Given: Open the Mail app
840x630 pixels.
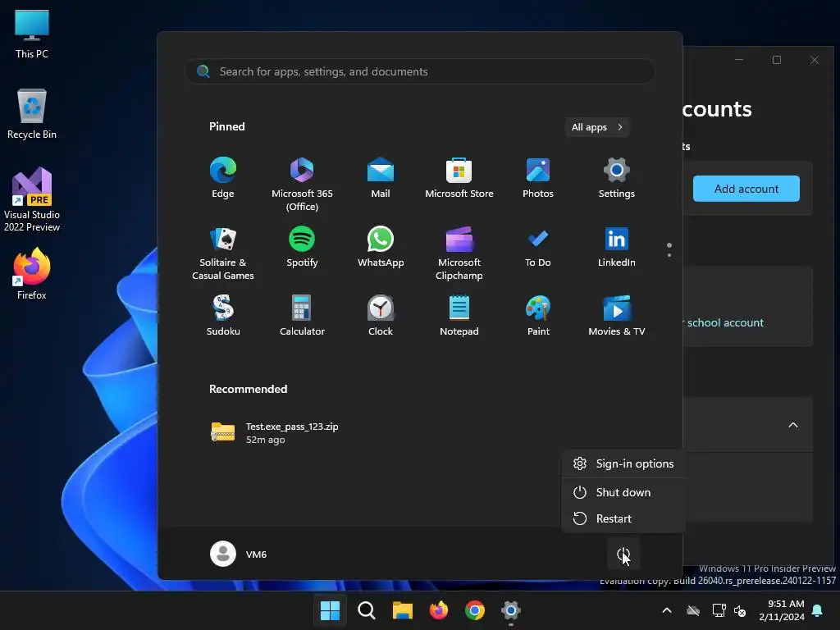Looking at the screenshot, I should tap(381, 178).
